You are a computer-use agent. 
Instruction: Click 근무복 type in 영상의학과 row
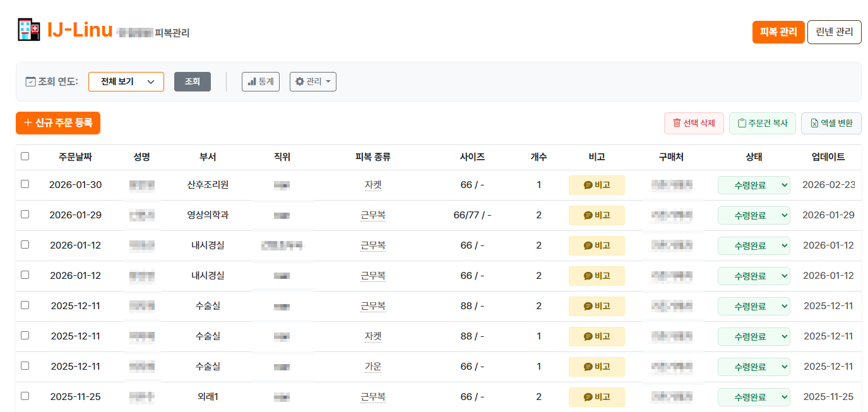(x=373, y=215)
